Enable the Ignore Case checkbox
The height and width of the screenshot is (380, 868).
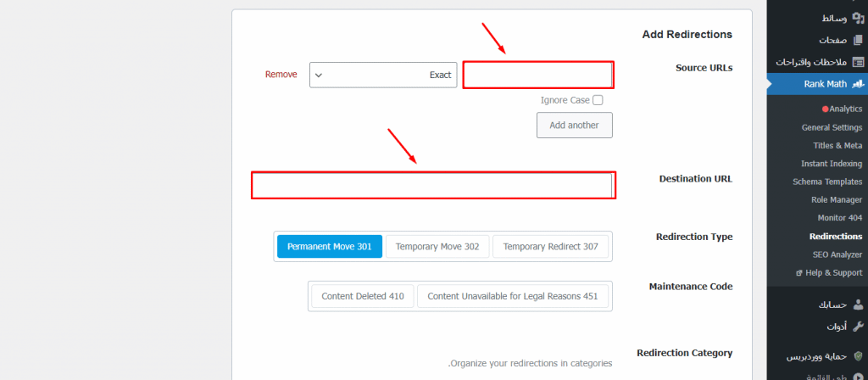(x=598, y=100)
